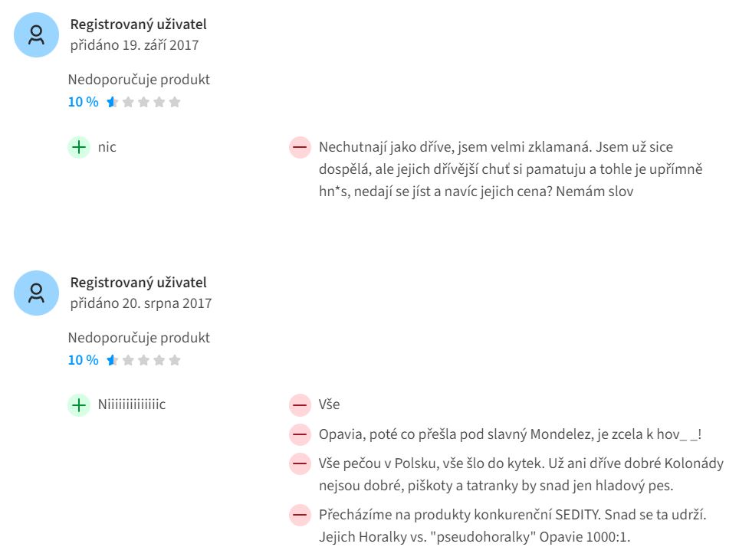The width and height of the screenshot is (739, 560).
Task: Click the star rating in the first review
Action: 143,102
